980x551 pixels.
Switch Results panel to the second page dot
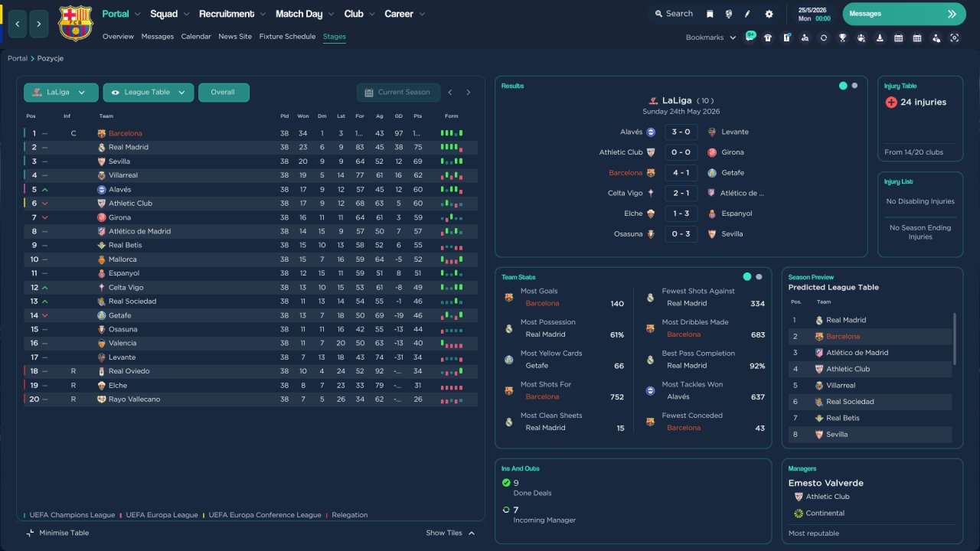click(854, 86)
